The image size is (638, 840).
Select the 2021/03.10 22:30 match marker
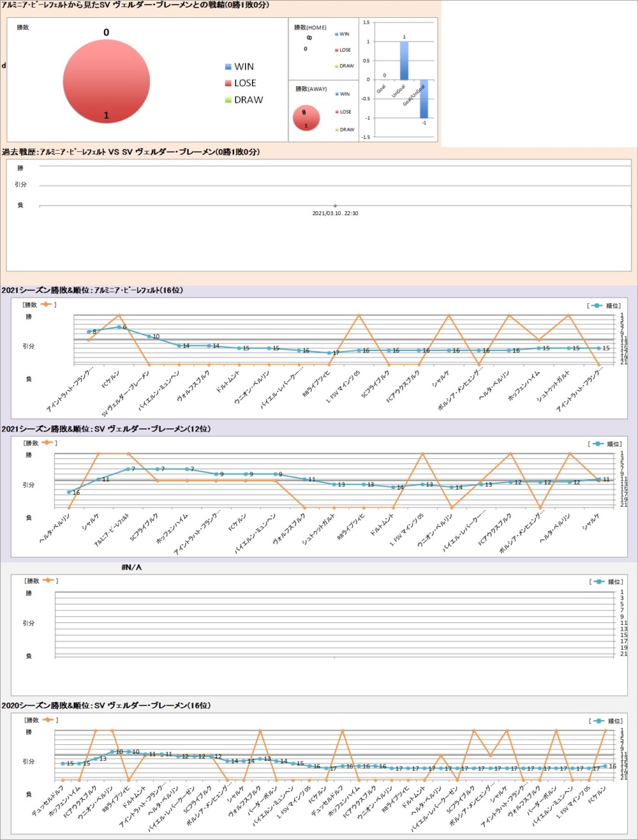click(x=335, y=206)
